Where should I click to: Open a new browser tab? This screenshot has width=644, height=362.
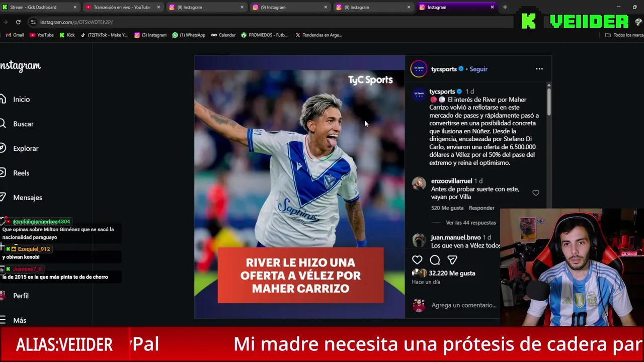[505, 7]
